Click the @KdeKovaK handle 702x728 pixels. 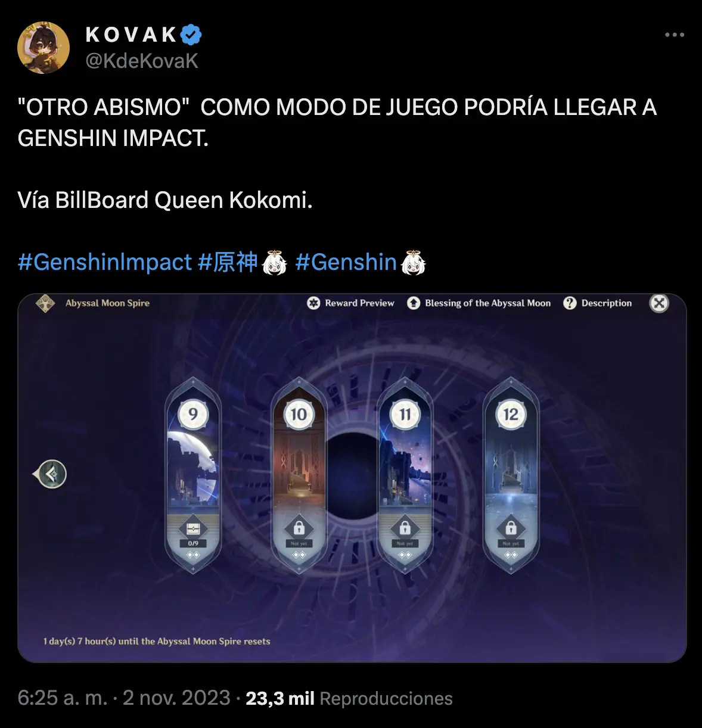pos(142,61)
